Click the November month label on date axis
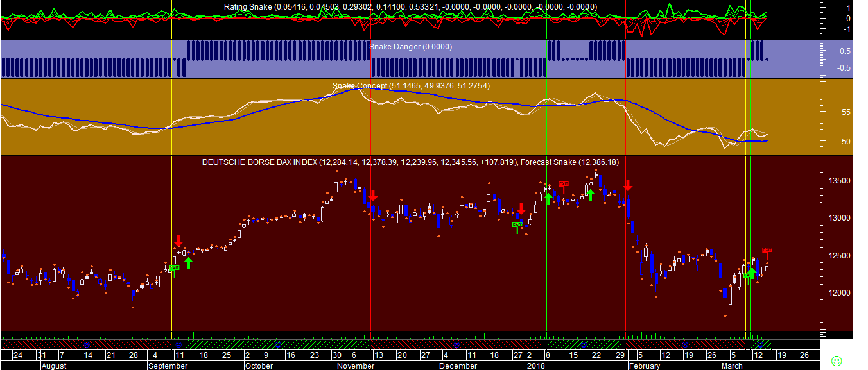 point(355,366)
